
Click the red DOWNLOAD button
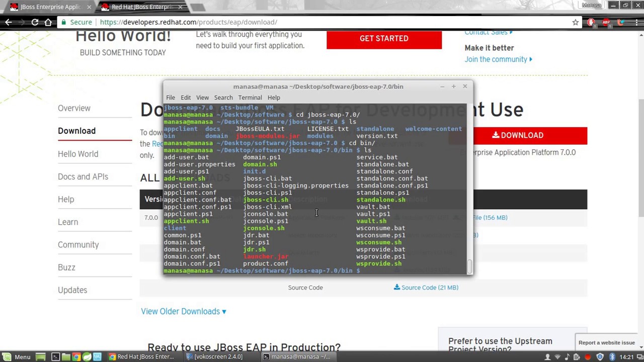coord(518,135)
